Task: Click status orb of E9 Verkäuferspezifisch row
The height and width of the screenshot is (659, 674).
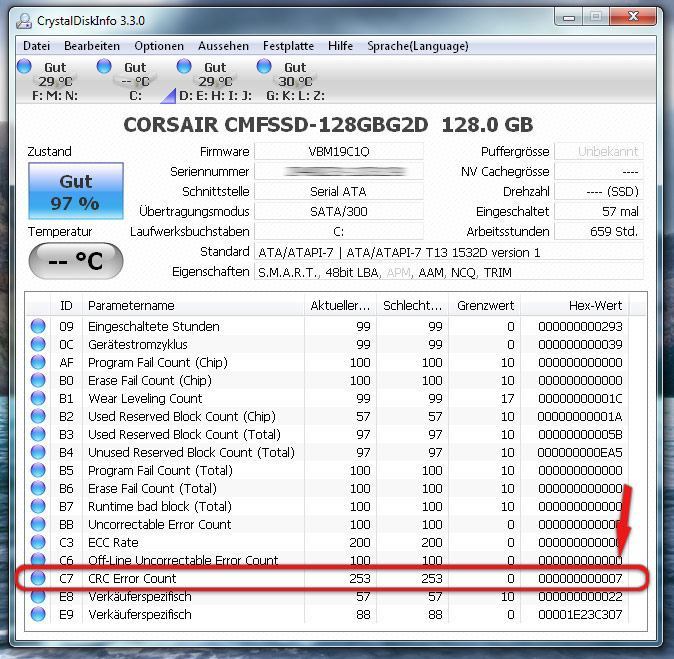Action: (38, 614)
